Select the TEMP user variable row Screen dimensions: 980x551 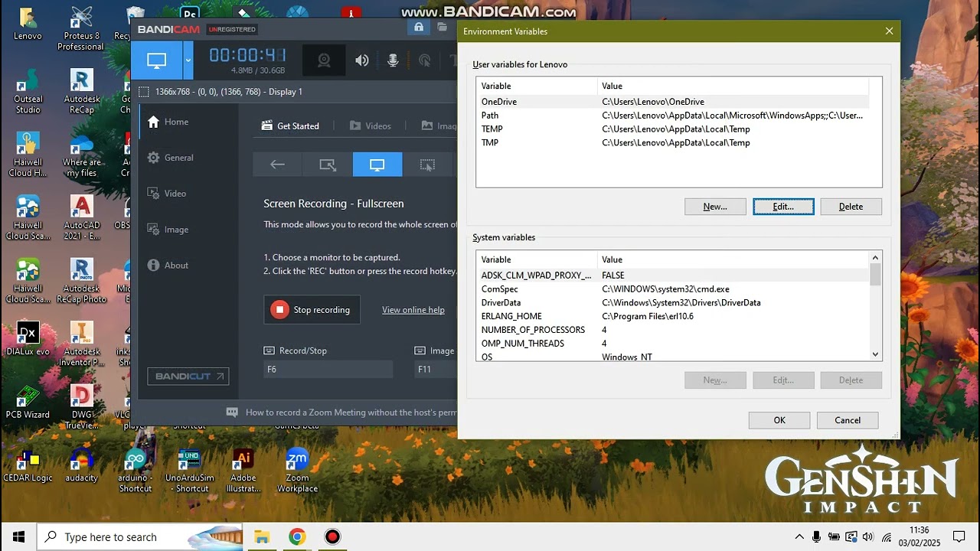click(672, 129)
